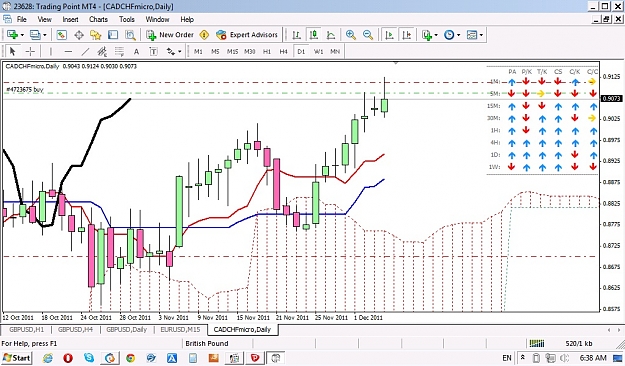
Task: Click the Windows Start button
Action: (16, 358)
